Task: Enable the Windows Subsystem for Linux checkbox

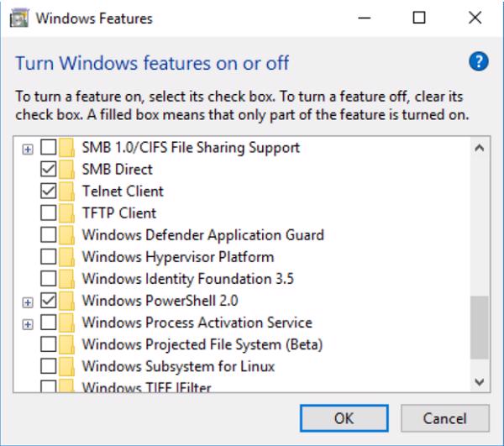Action: click(x=49, y=366)
